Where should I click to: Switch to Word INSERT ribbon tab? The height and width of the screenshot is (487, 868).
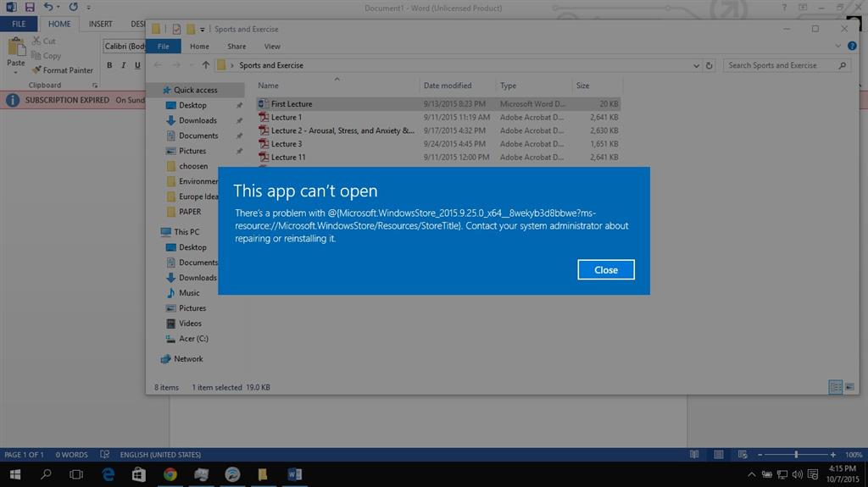pos(100,24)
